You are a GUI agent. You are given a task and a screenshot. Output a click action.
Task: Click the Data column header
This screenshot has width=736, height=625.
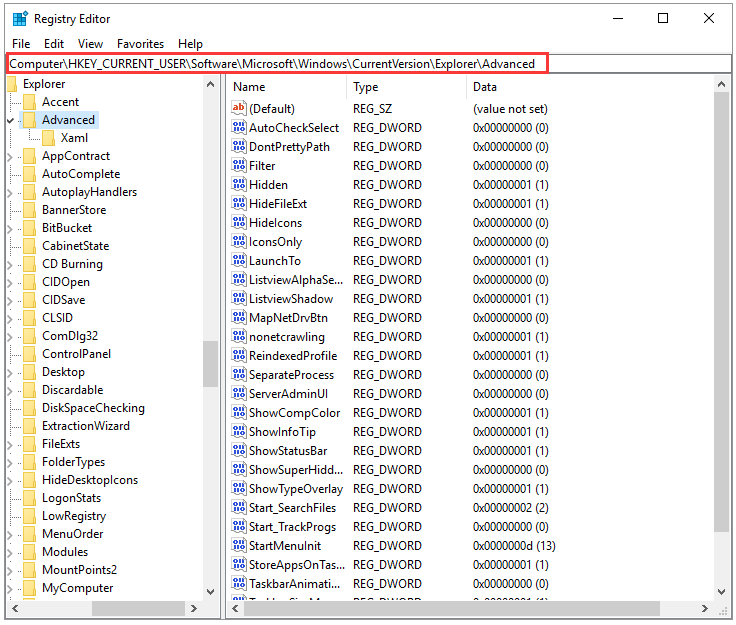[x=590, y=87]
